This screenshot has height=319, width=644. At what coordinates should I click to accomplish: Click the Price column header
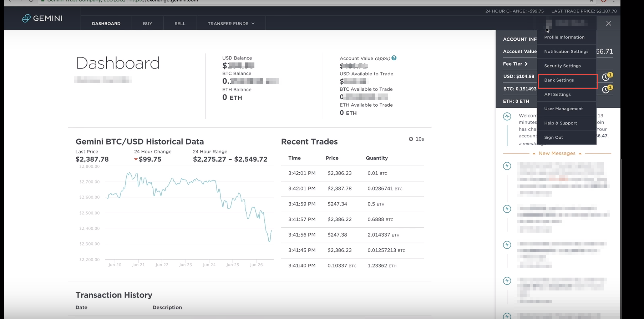tap(332, 158)
